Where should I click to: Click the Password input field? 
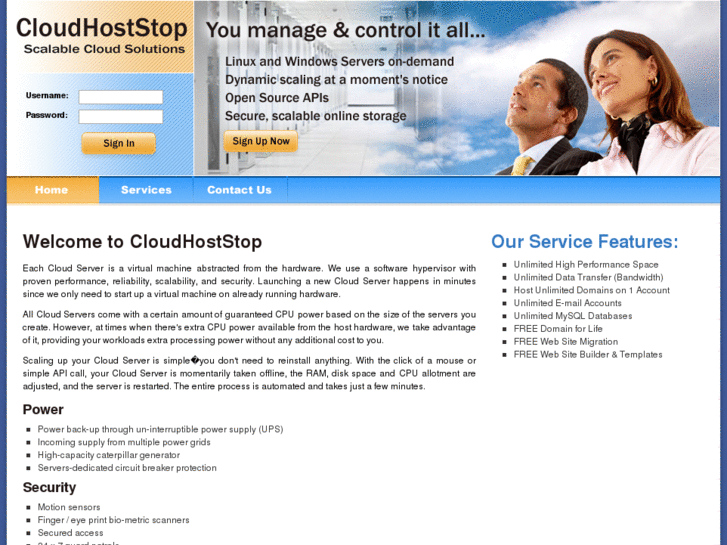tap(121, 116)
